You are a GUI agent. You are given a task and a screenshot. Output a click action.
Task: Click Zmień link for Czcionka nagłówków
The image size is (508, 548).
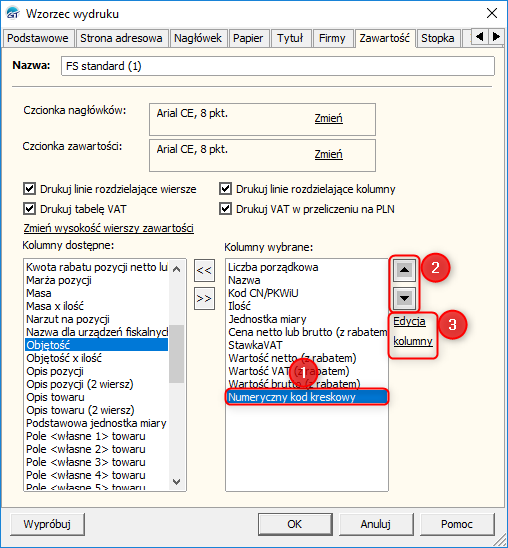pos(328,118)
